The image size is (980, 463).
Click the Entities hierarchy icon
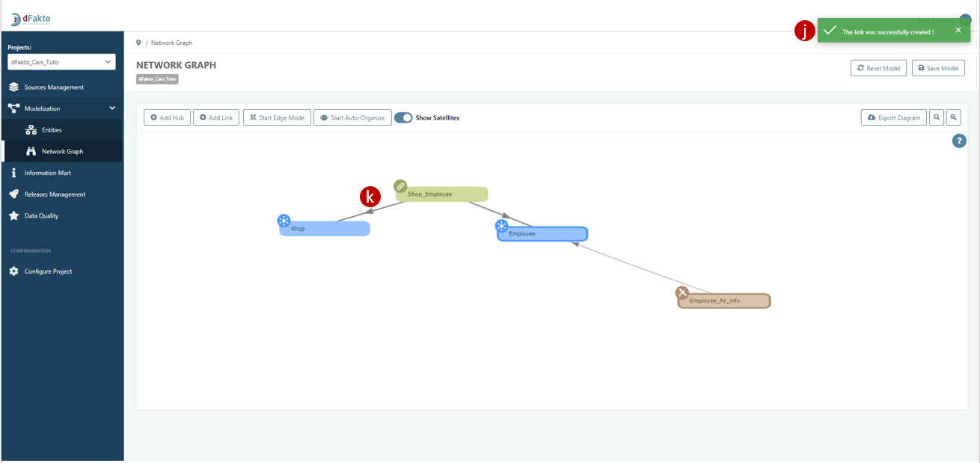(x=31, y=130)
